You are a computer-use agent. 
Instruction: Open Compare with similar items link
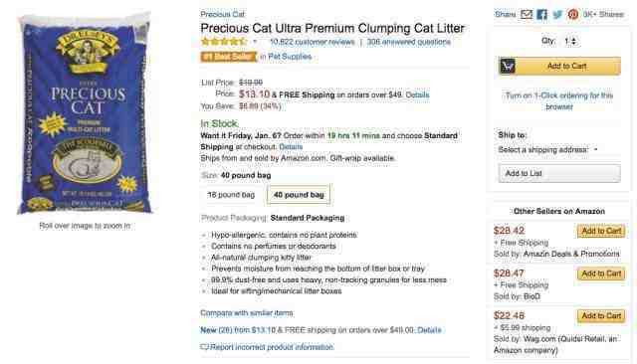[x=247, y=313]
